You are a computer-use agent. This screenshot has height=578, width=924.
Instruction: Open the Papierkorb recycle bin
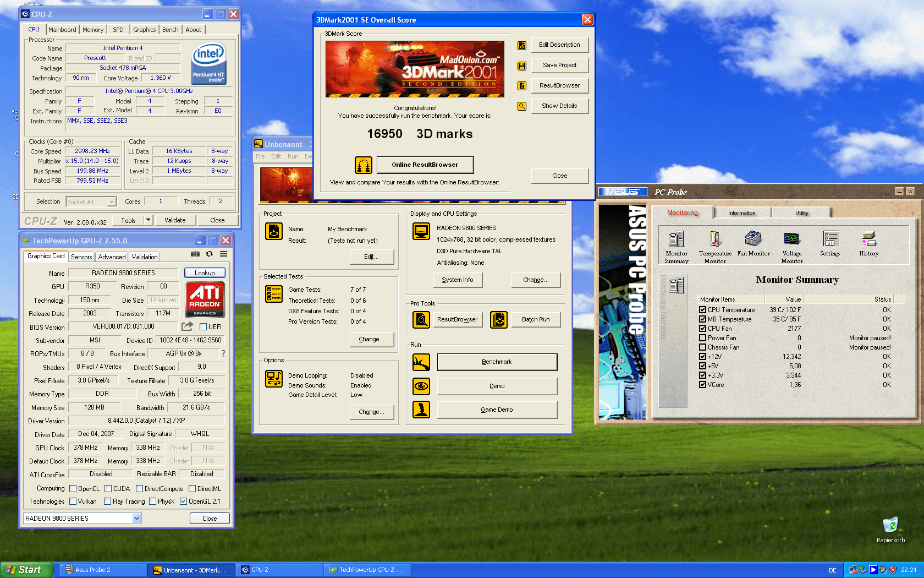tap(890, 530)
